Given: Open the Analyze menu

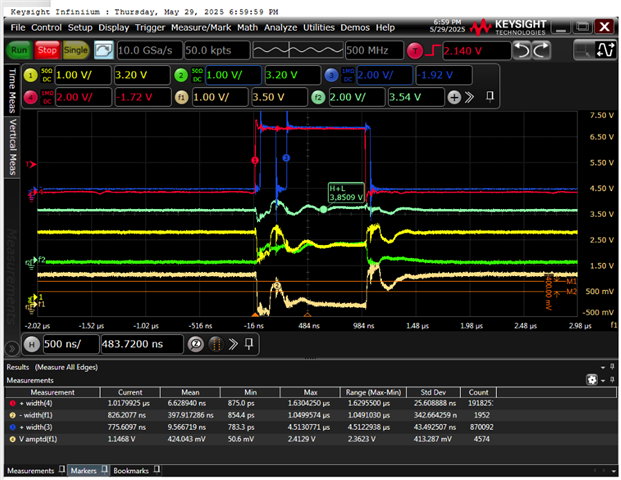Looking at the screenshot, I should click(x=280, y=27).
